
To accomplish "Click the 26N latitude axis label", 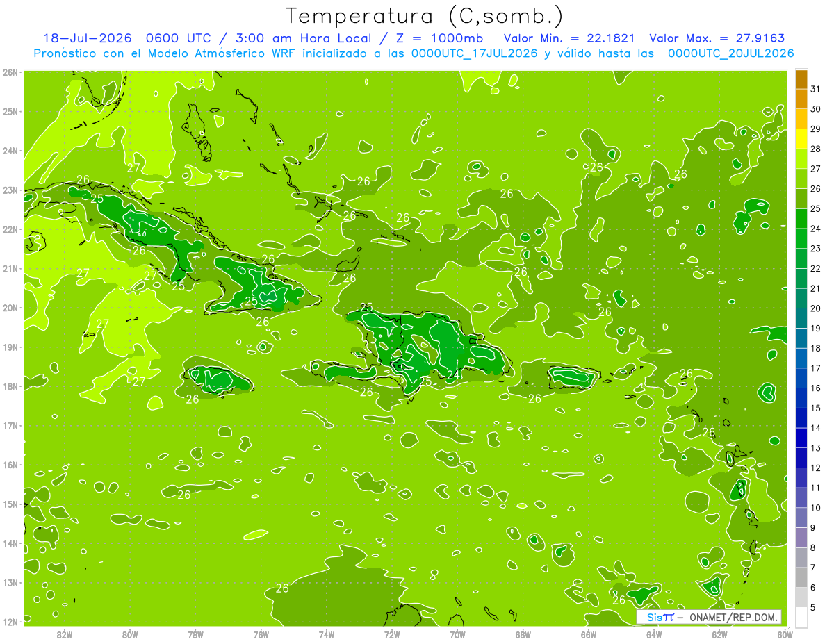I will (x=10, y=72).
